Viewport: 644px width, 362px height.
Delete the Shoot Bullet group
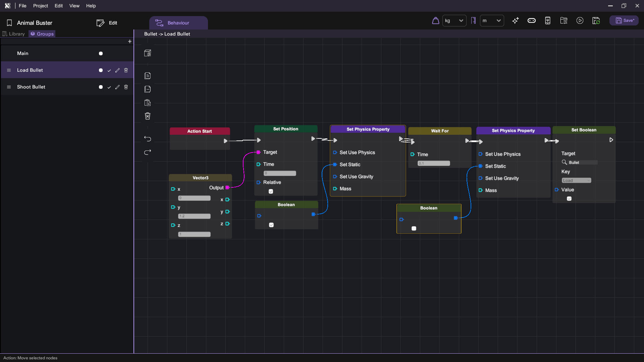(126, 87)
